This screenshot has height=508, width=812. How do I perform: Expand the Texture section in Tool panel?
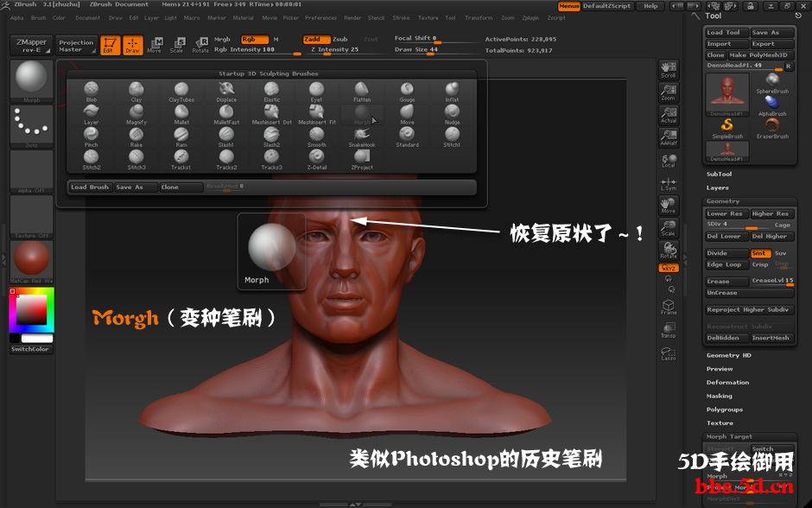[720, 423]
